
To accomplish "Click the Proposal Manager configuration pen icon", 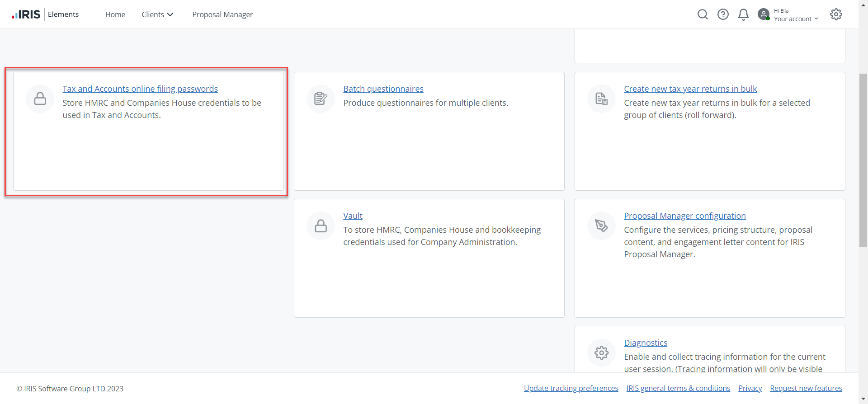I will pyautogui.click(x=601, y=225).
